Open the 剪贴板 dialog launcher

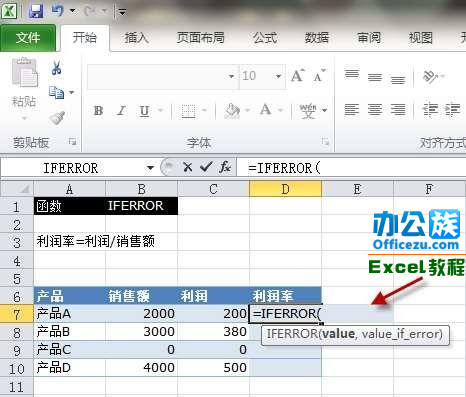[x=72, y=142]
